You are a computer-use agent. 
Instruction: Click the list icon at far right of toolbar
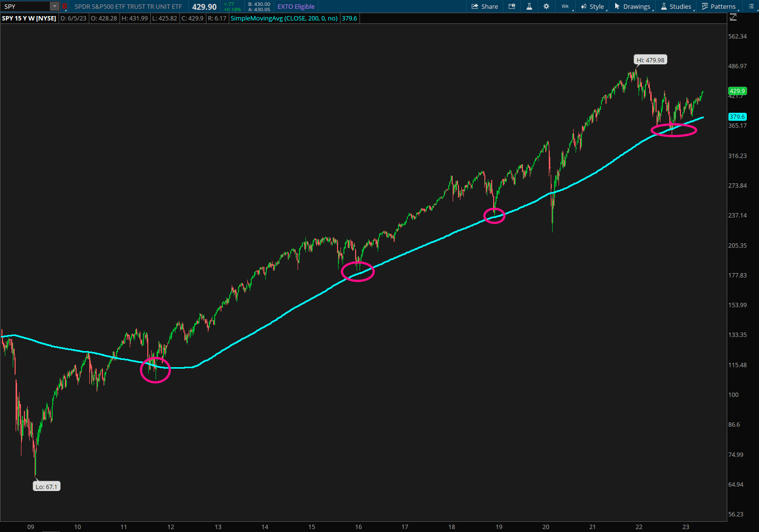coord(751,6)
